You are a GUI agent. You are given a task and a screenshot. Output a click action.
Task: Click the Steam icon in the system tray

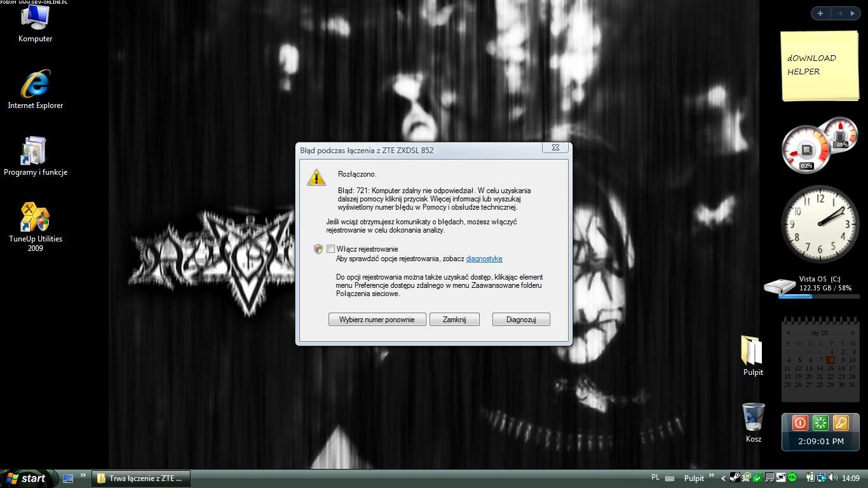pyautogui.click(x=735, y=478)
